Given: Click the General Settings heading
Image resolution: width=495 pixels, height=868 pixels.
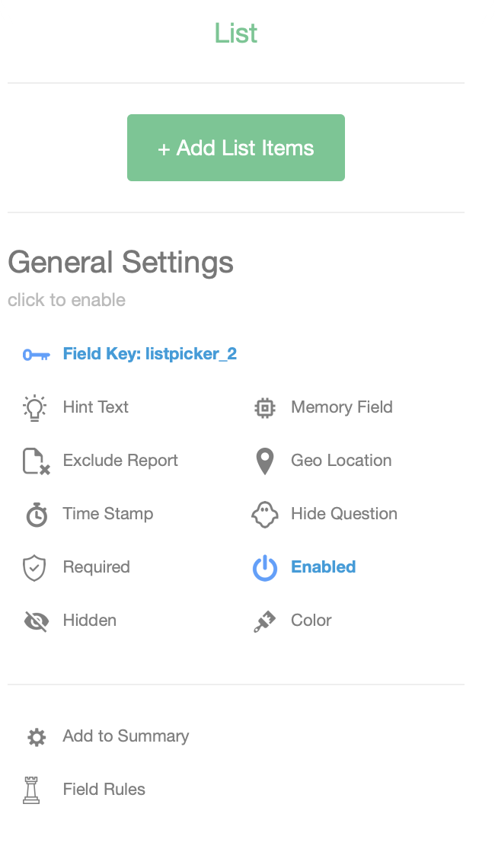Looking at the screenshot, I should point(120,263).
